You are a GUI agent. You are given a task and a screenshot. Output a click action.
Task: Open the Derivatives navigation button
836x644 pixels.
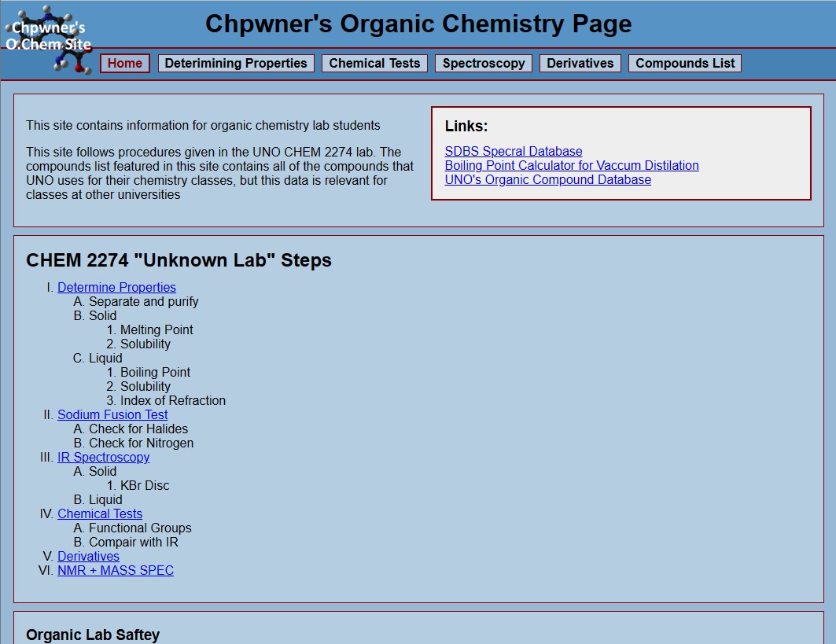click(580, 63)
